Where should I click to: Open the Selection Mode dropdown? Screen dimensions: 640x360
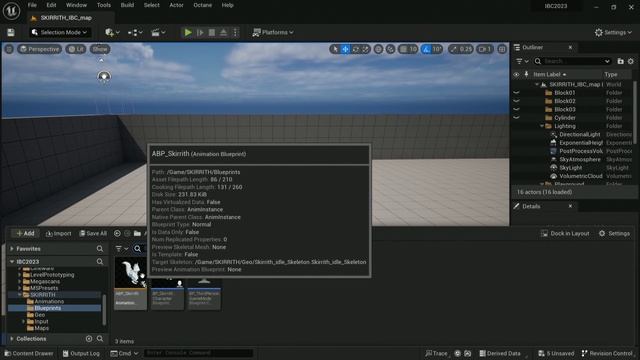click(x=59, y=32)
